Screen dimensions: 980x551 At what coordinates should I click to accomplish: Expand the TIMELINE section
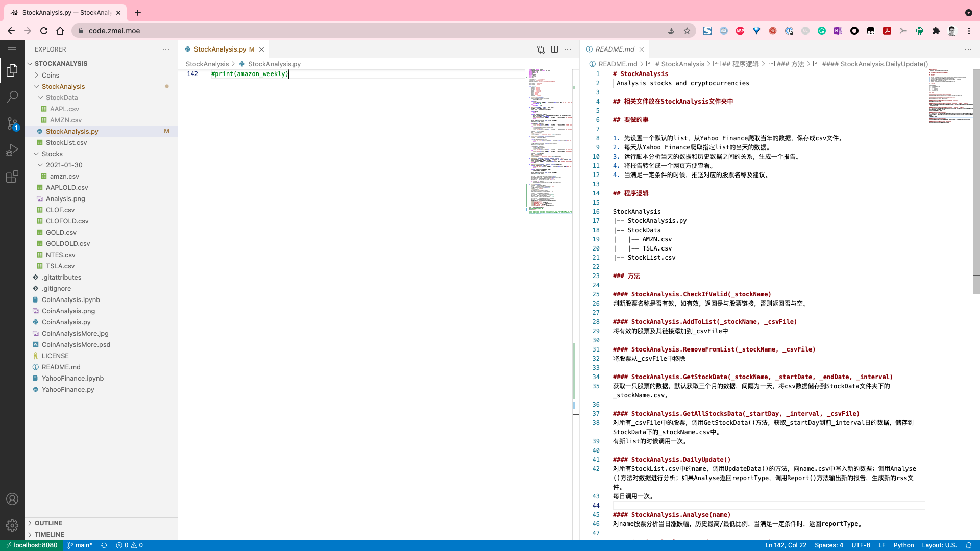click(50, 535)
